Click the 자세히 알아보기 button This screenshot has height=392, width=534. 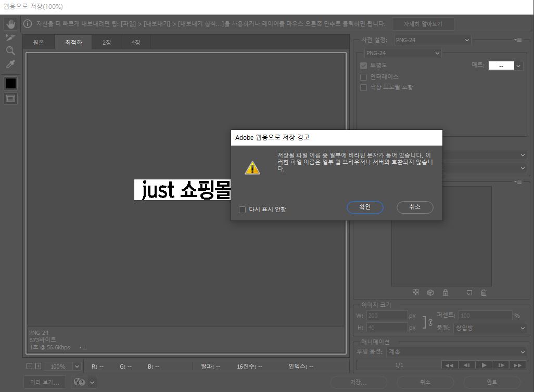tap(423, 24)
